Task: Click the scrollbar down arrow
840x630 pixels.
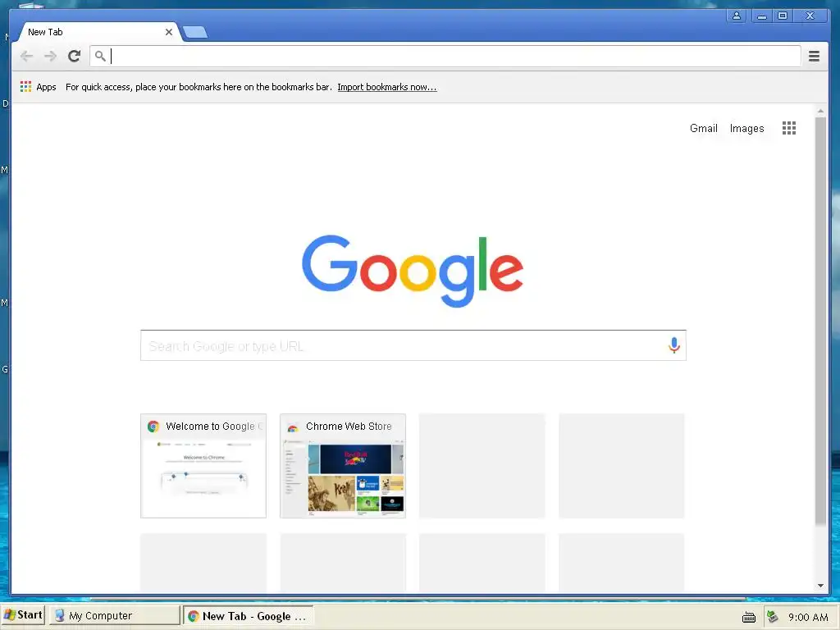Action: tap(820, 586)
